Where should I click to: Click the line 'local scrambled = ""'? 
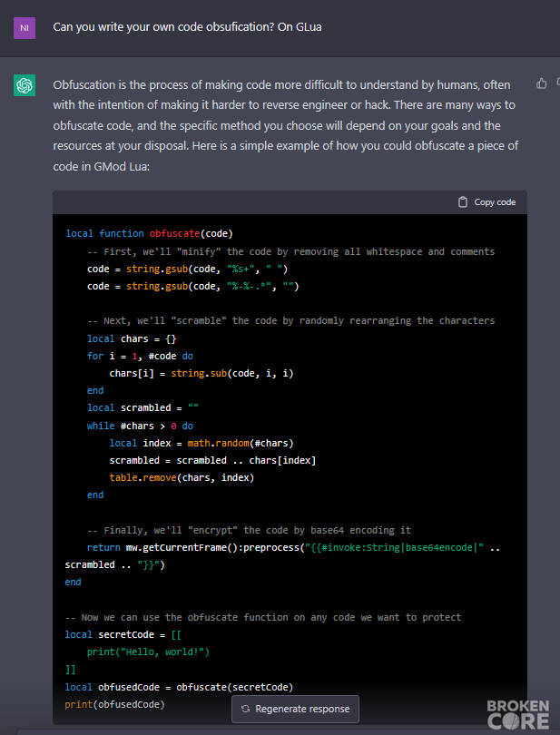click(x=142, y=407)
